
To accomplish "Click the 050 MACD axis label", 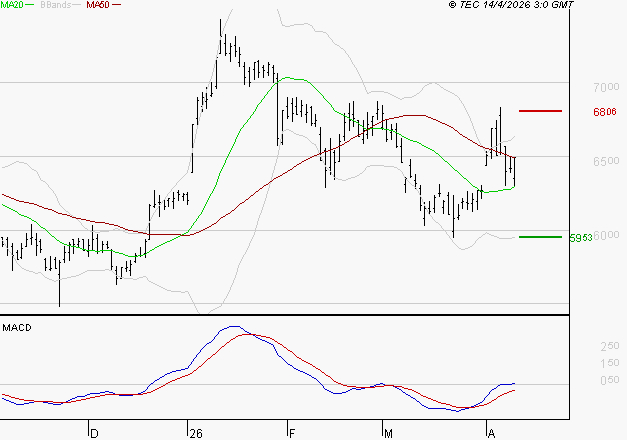I will click(x=610, y=380).
